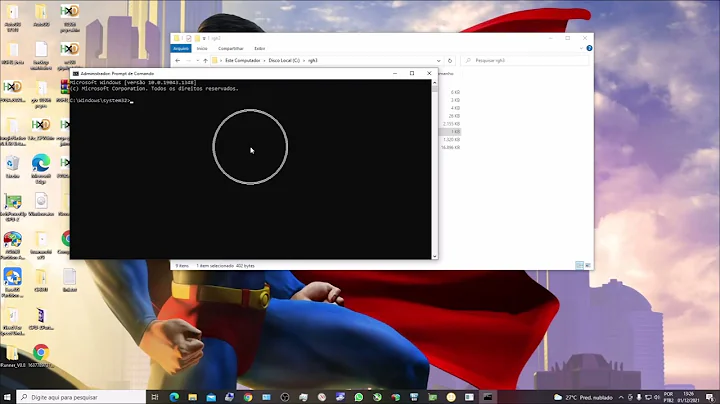The height and width of the screenshot is (404, 720).
Task: Click the network icon in system tray
Action: click(648, 397)
